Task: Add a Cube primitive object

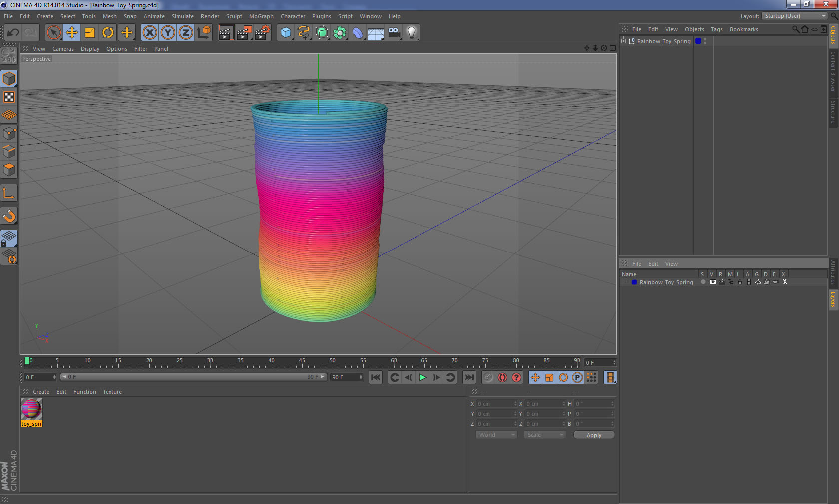Action: tap(286, 33)
